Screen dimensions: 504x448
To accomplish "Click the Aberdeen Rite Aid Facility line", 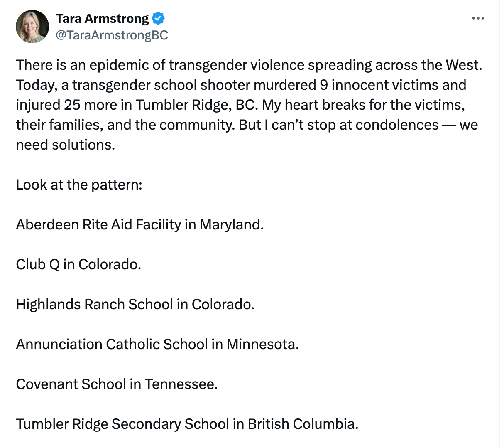I will [x=139, y=224].
